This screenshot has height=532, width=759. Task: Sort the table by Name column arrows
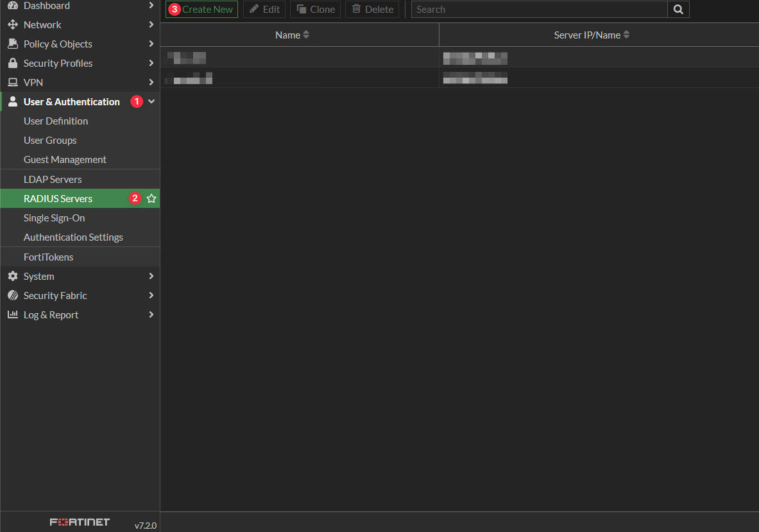click(x=306, y=35)
